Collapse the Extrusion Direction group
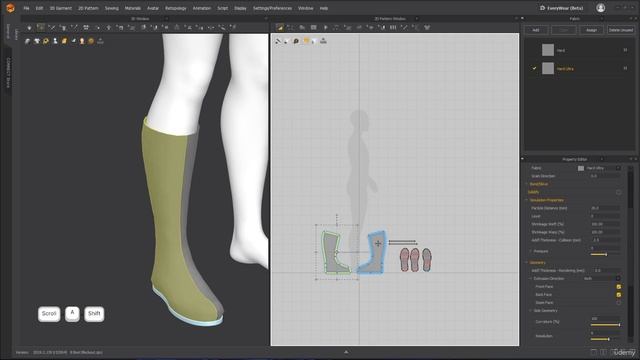Image resolution: width=640 pixels, height=360 pixels. click(531, 279)
